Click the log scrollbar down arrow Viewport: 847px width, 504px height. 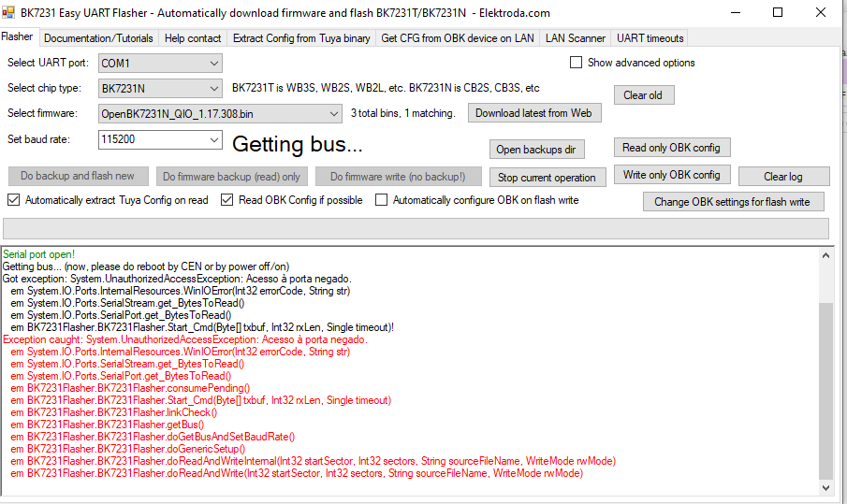point(825,488)
